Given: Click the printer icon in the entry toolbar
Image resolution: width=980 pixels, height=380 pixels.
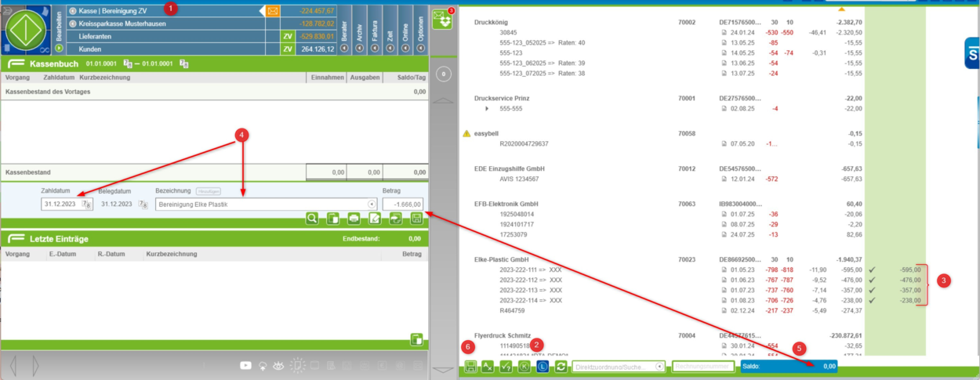Looking at the screenshot, I should (354, 219).
